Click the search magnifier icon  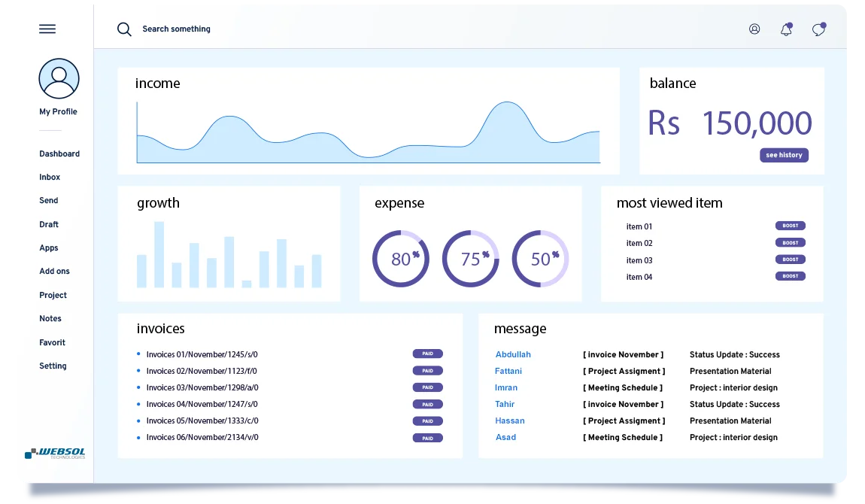tap(124, 29)
